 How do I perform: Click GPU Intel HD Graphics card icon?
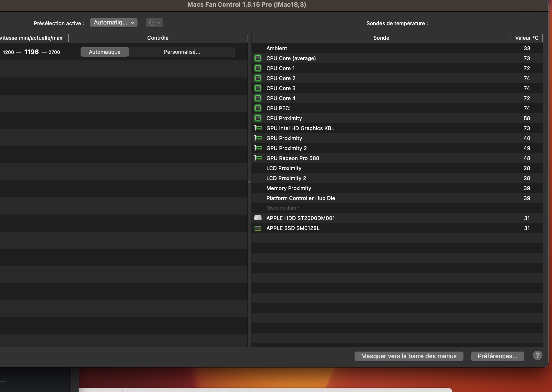(x=258, y=128)
